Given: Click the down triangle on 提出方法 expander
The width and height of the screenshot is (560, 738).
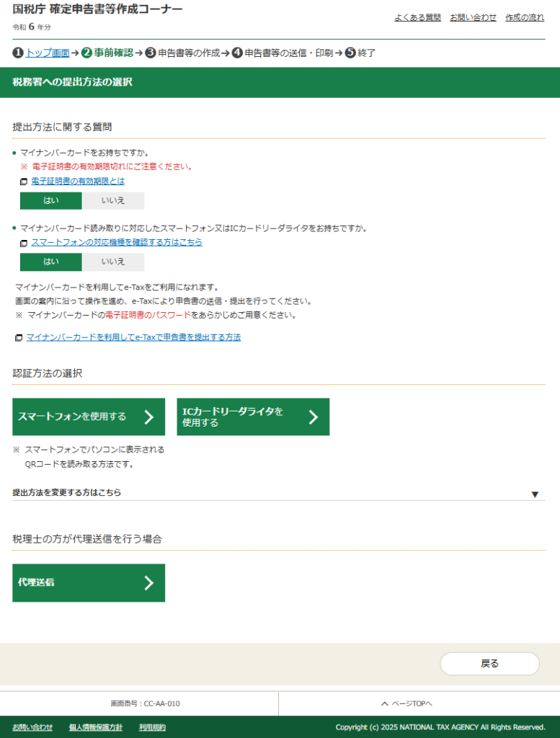Looking at the screenshot, I should pos(535,494).
